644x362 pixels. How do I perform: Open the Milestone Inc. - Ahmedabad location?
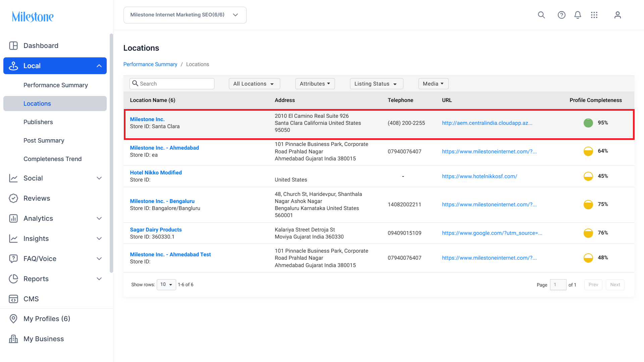(164, 148)
